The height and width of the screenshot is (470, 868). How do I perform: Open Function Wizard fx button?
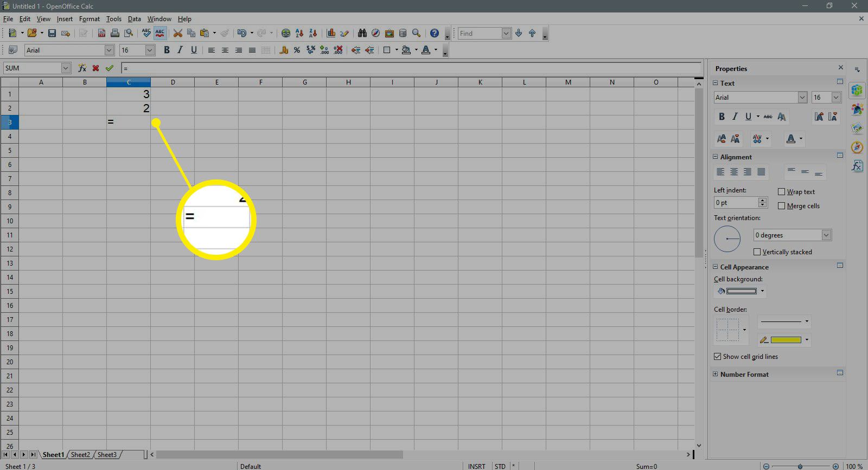point(82,68)
